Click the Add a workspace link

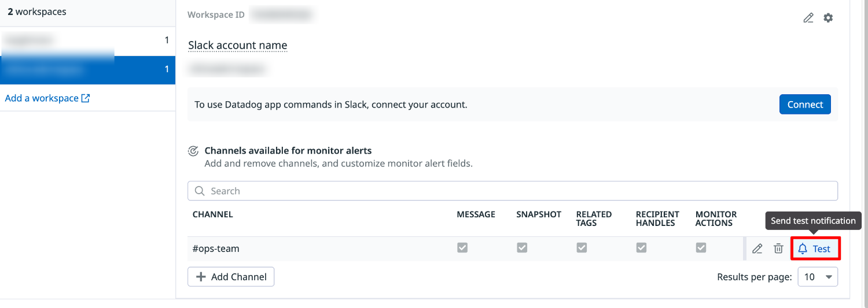click(x=42, y=98)
